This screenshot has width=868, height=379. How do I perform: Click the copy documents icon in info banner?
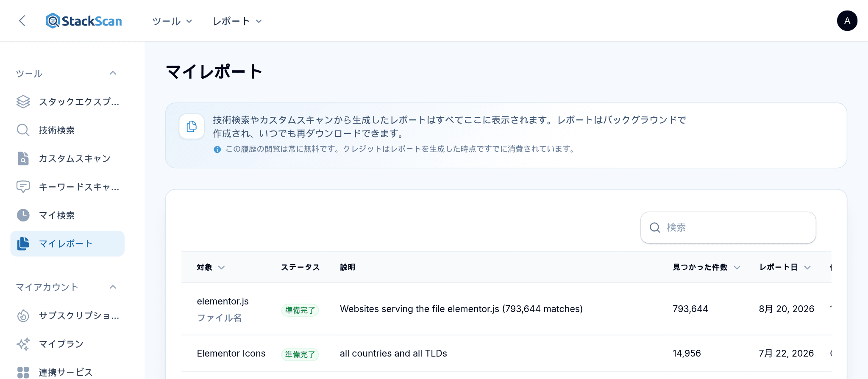pyautogui.click(x=192, y=126)
